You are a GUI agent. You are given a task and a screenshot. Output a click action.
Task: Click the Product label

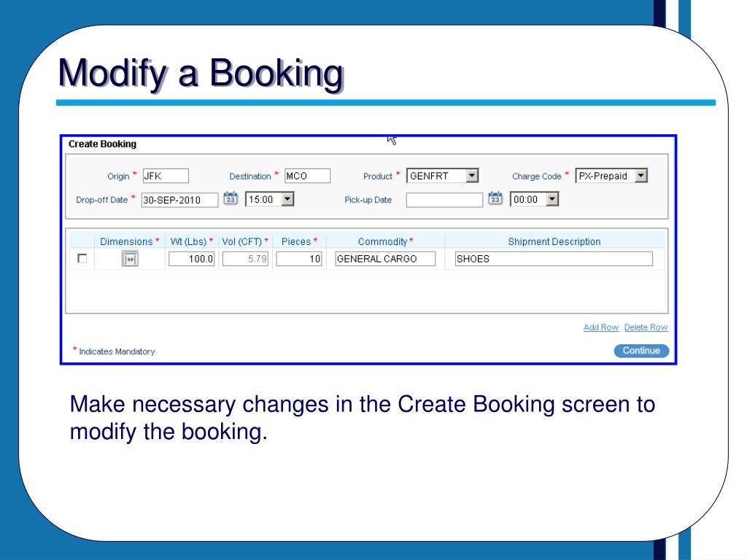pyautogui.click(x=378, y=176)
